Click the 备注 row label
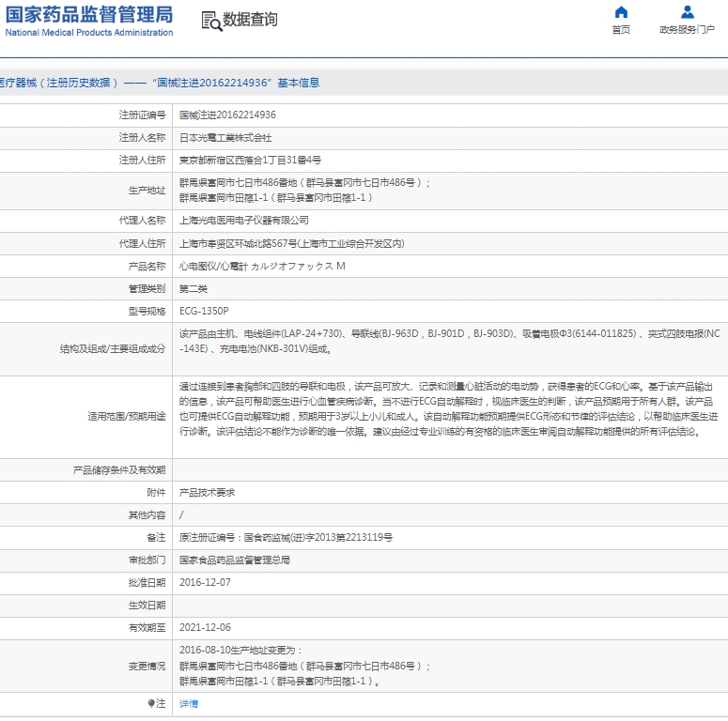 coord(156,537)
